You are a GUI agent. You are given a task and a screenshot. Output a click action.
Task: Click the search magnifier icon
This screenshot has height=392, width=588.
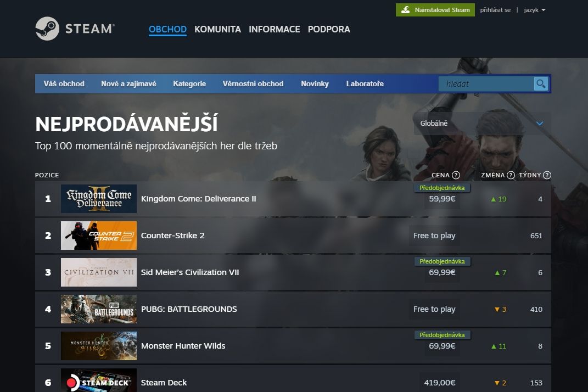tap(541, 83)
